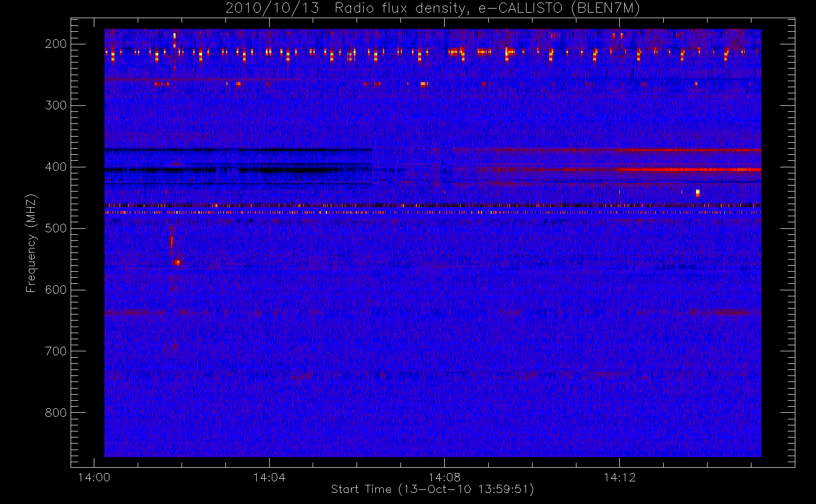Click the 200 frequency tick label
This screenshot has height=504, width=816.
55,44
